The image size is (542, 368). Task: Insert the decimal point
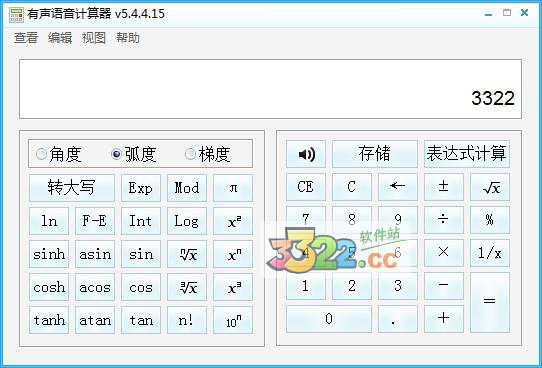pos(398,319)
